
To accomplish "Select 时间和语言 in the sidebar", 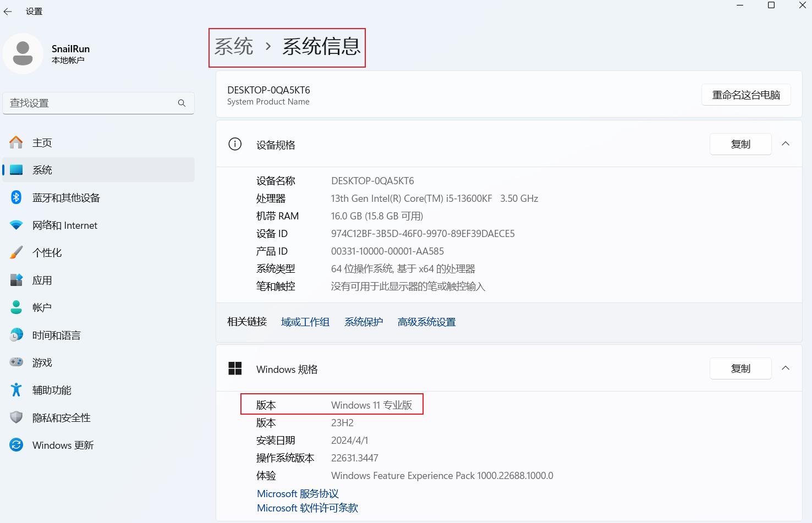I will click(56, 335).
